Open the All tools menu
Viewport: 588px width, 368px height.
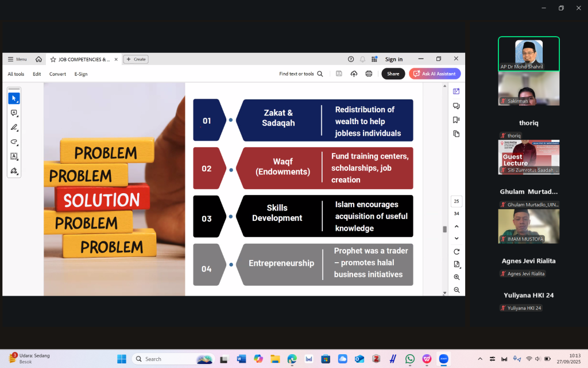tap(16, 74)
